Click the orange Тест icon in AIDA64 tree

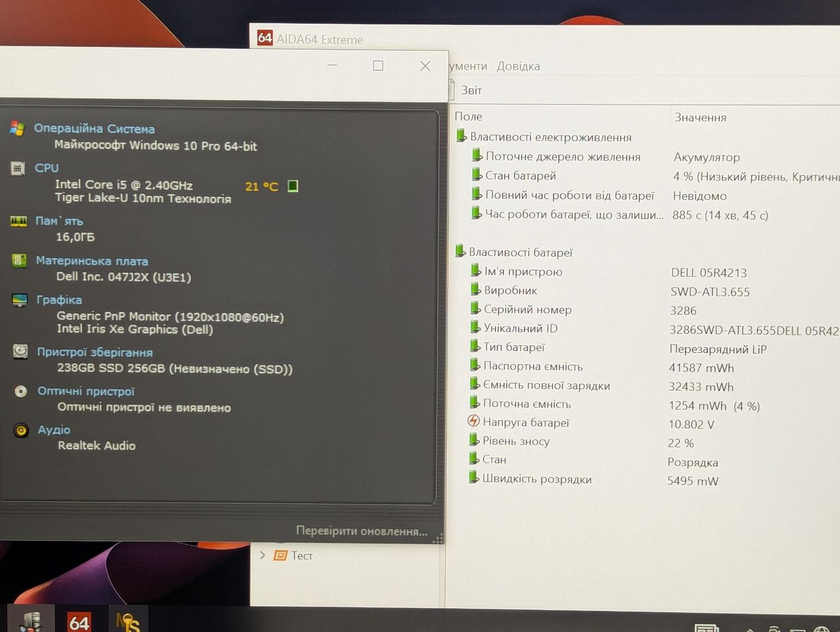(281, 555)
